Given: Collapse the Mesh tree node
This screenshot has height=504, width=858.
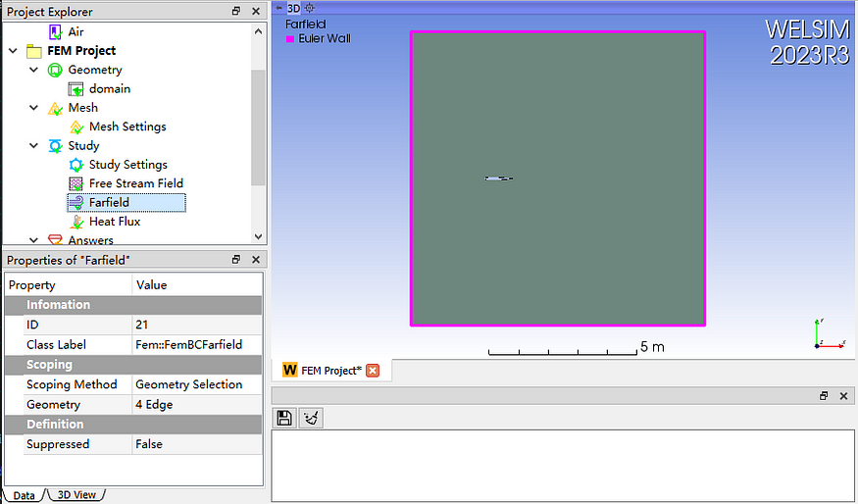Looking at the screenshot, I should 34,108.
